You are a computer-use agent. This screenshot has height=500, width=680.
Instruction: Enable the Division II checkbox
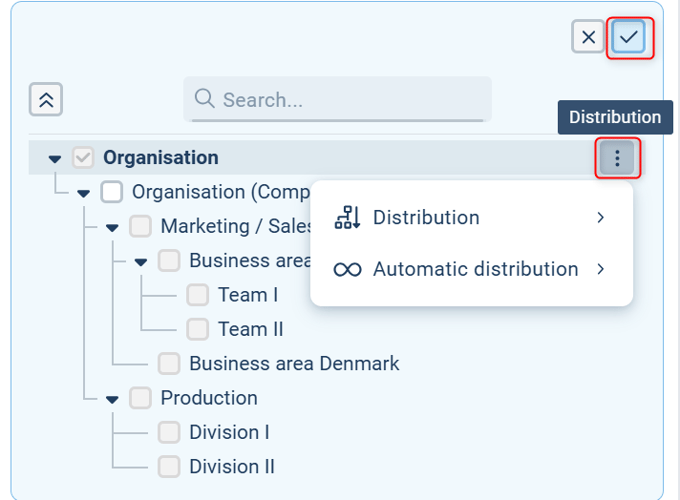(x=169, y=466)
